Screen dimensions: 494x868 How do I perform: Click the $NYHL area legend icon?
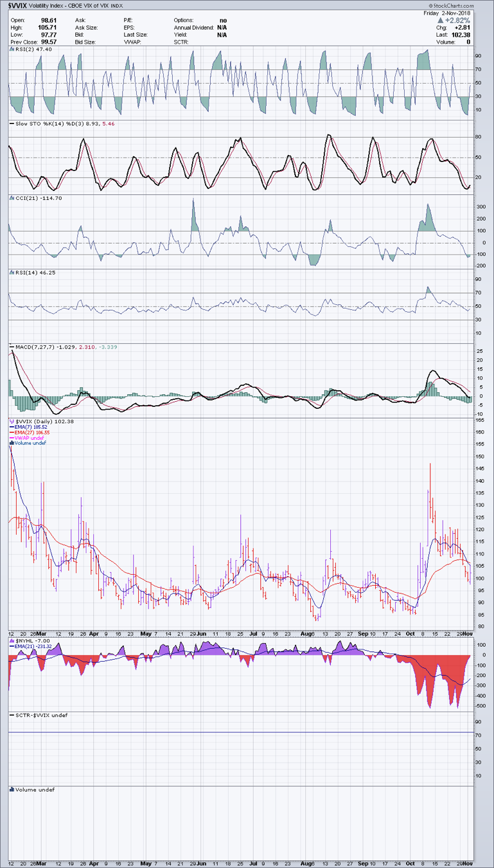click(12, 642)
